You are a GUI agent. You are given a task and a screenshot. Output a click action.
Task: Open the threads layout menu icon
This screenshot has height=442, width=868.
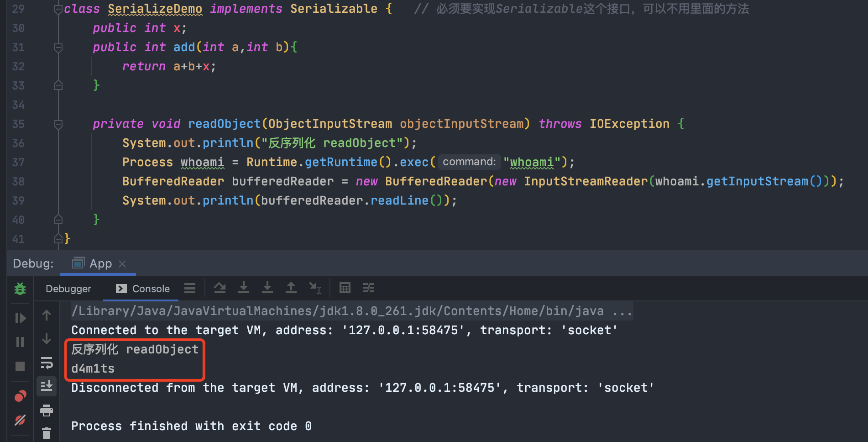(x=190, y=288)
